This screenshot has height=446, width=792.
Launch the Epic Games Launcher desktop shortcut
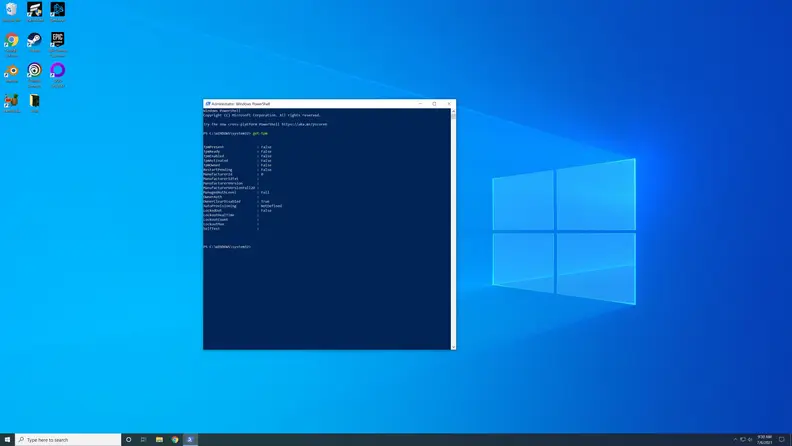tap(58, 43)
